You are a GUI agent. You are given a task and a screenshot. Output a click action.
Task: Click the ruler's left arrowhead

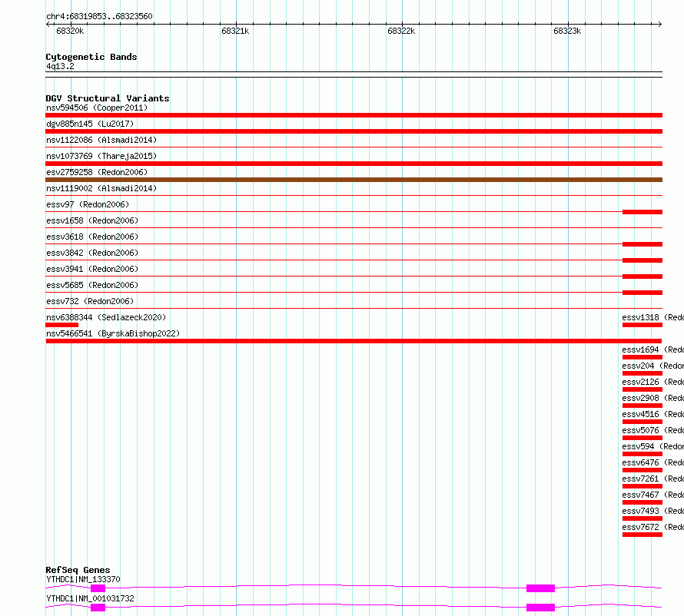48,24
